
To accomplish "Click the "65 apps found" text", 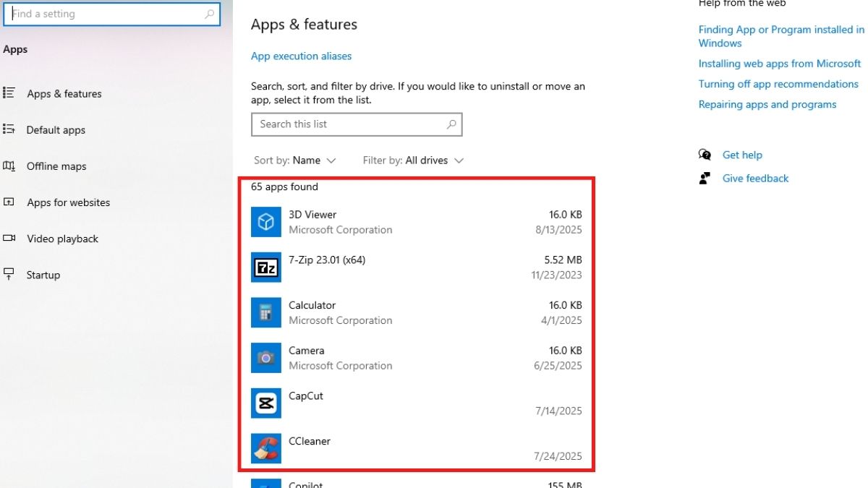I will (284, 187).
